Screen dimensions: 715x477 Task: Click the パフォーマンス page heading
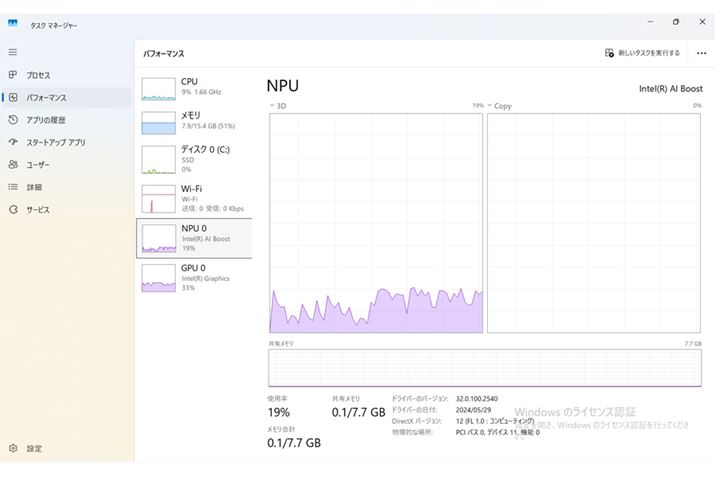[x=164, y=53]
